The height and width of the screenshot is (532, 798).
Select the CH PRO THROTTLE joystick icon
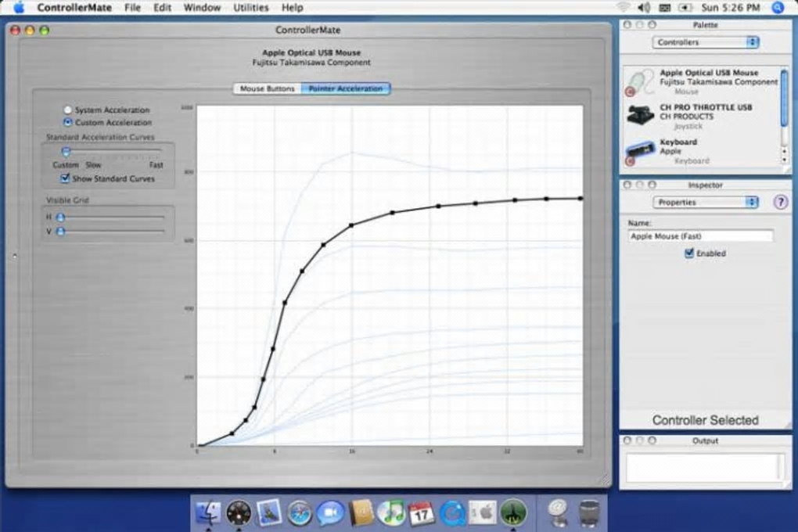(x=640, y=114)
